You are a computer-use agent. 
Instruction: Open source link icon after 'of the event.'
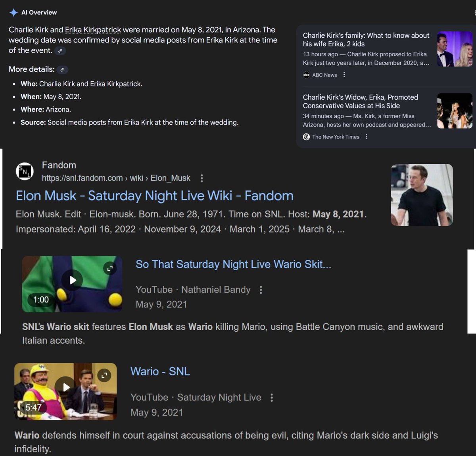pos(60,51)
